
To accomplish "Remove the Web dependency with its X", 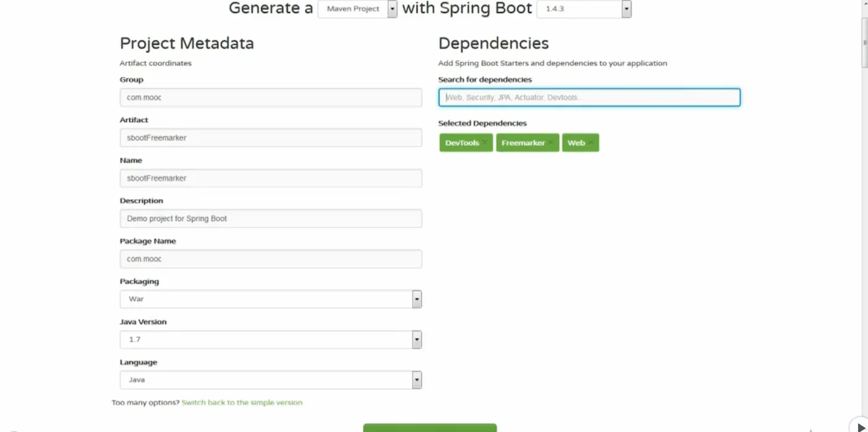I will [591, 143].
